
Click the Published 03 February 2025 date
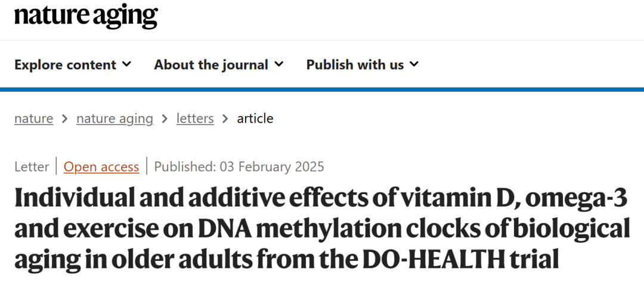tap(239, 167)
